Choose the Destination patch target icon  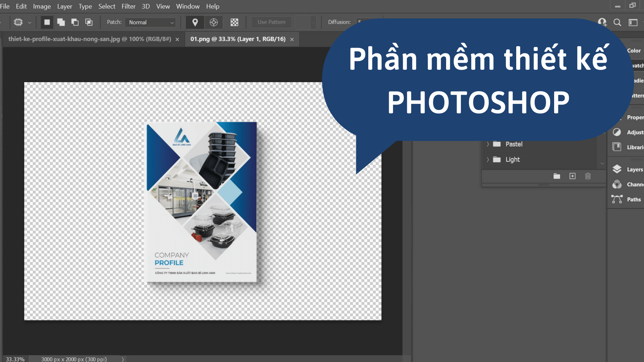(x=214, y=22)
